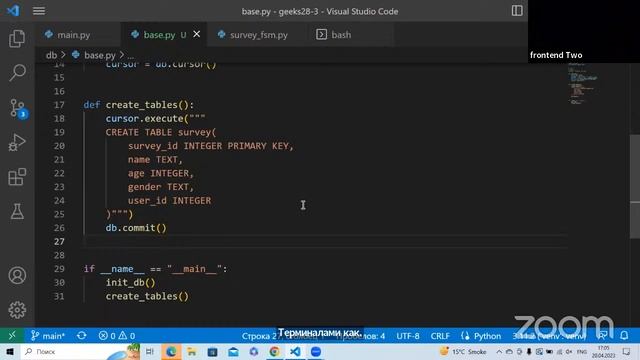Select the CRLF line ending indicator

[440, 336]
